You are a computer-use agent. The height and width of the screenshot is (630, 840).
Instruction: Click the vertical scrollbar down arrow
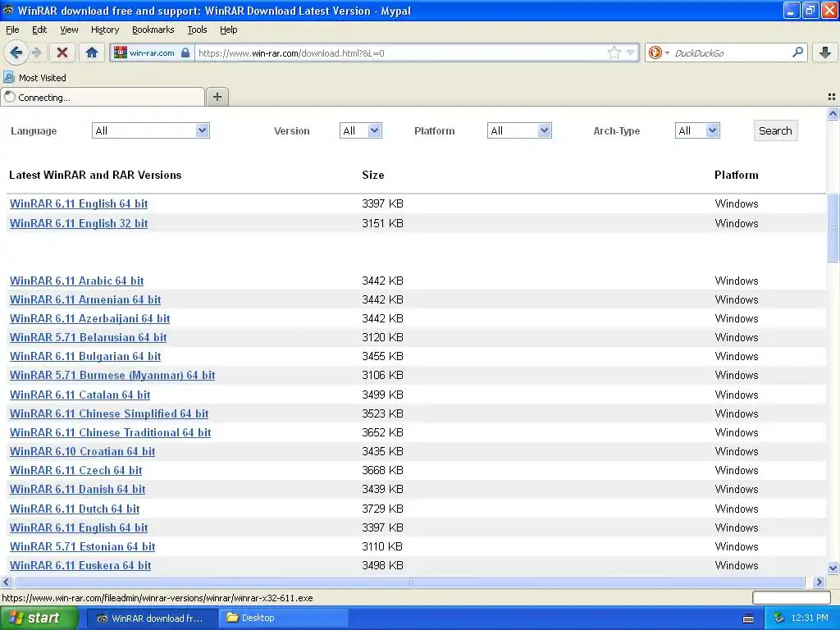pyautogui.click(x=833, y=568)
